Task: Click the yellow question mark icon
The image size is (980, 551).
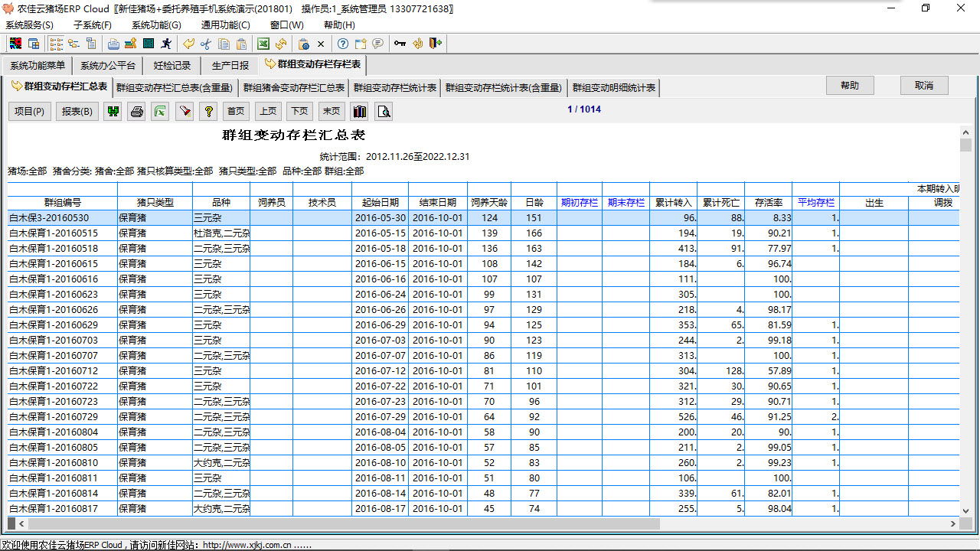Action: pos(207,112)
